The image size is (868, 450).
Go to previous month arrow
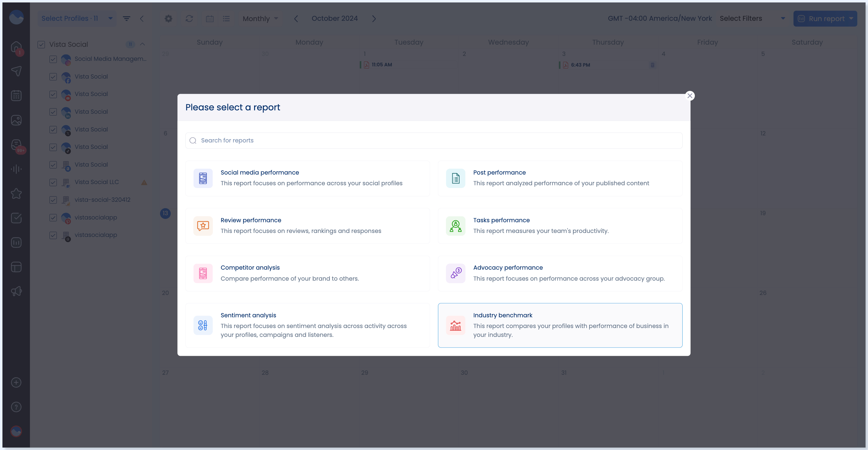(296, 19)
